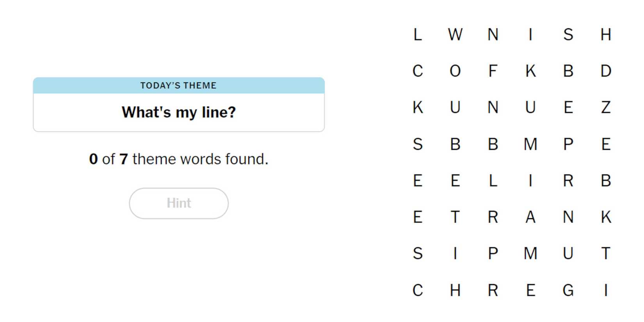Click the "What's my line?" theme text
Viewport: 644px width, 322px height.
(x=179, y=112)
